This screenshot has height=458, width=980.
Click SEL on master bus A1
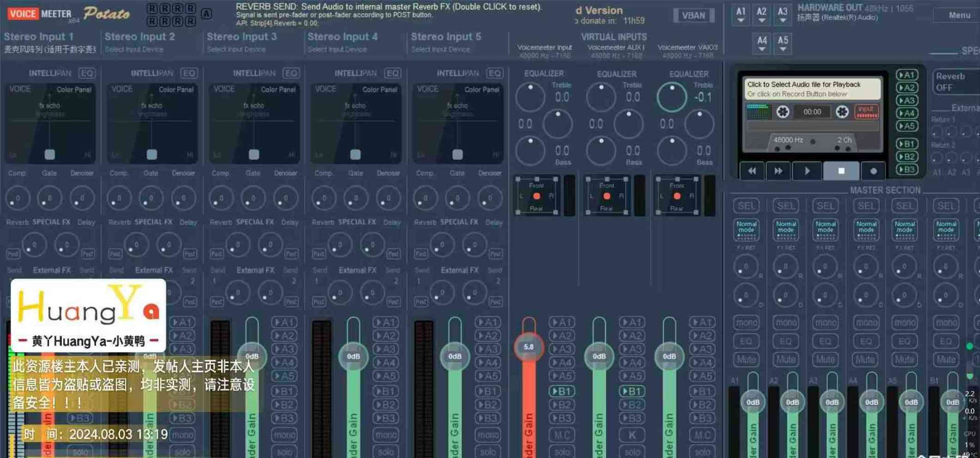click(x=746, y=206)
